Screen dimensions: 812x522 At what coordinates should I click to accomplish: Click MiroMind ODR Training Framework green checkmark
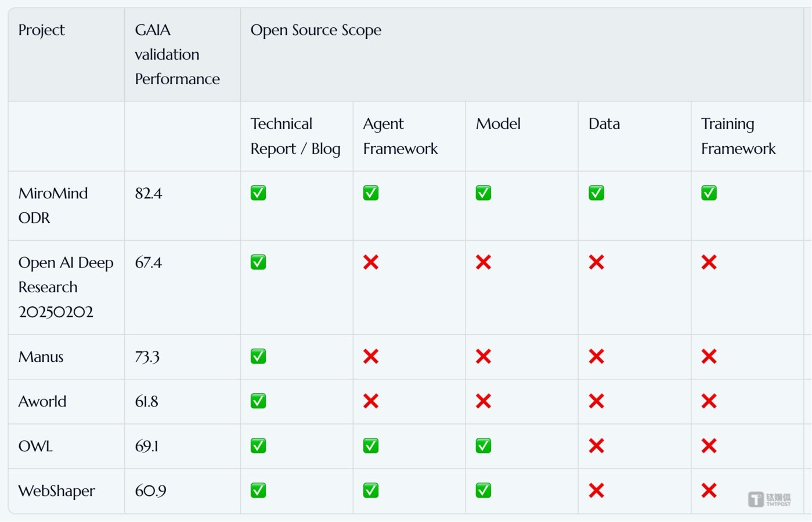point(709,193)
